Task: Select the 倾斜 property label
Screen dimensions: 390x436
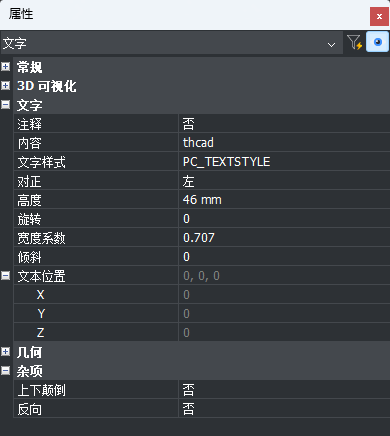Action: [30, 257]
